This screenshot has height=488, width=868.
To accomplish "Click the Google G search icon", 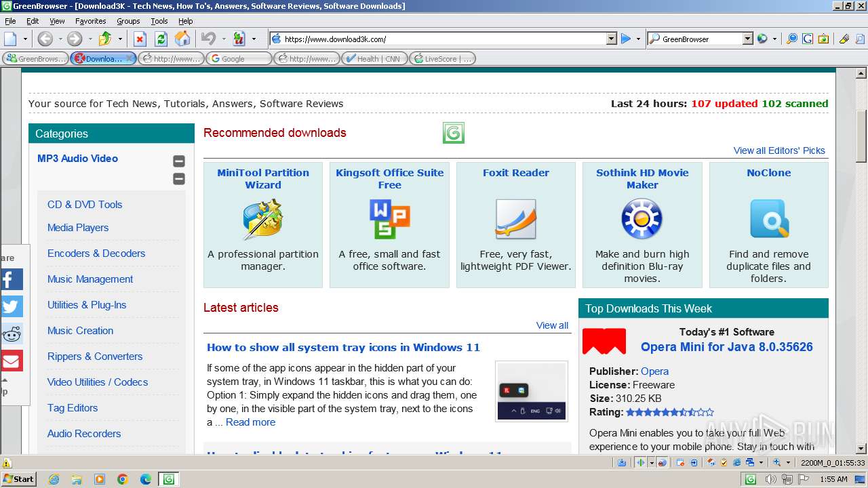I will pos(808,39).
